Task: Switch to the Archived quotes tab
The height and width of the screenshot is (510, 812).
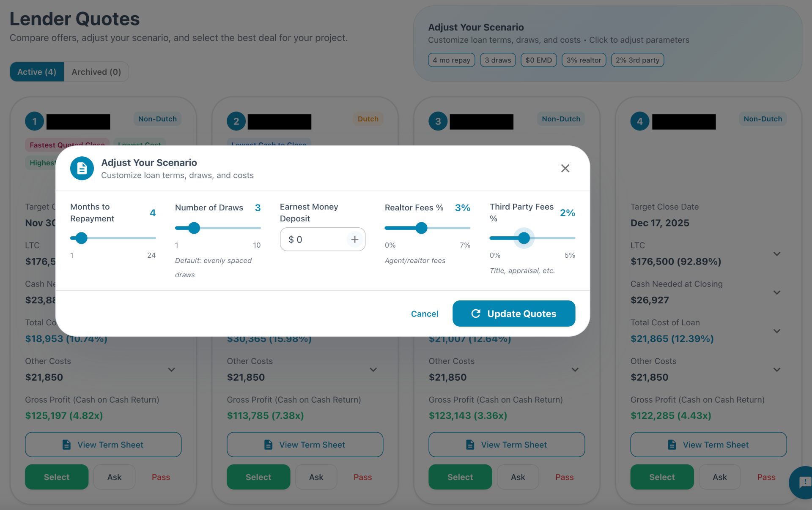Action: [96, 71]
